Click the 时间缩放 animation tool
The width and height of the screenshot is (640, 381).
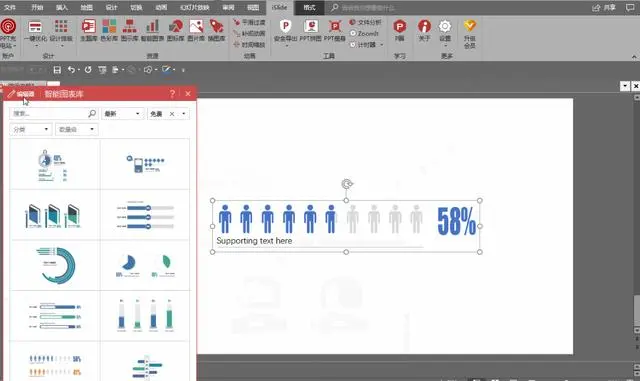[249, 45]
